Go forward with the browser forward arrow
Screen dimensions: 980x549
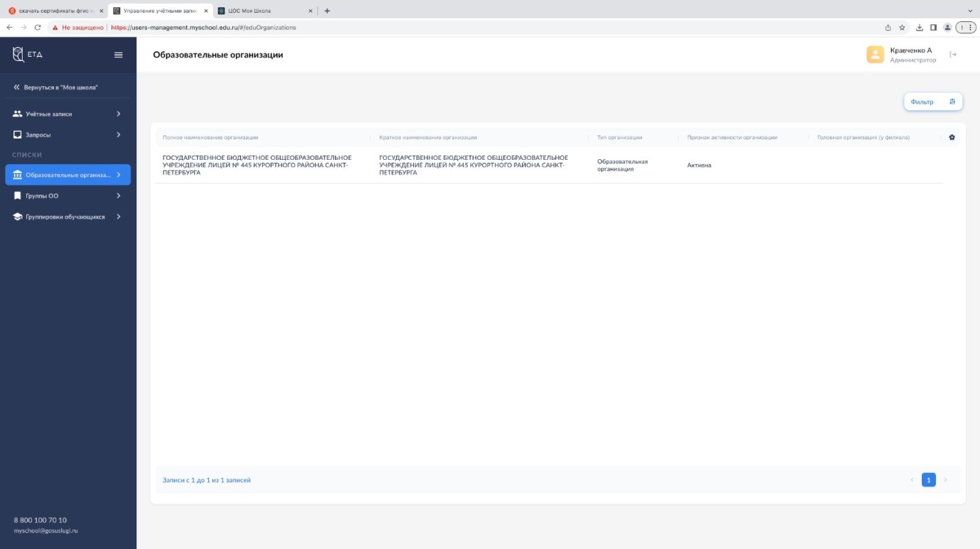click(x=23, y=28)
